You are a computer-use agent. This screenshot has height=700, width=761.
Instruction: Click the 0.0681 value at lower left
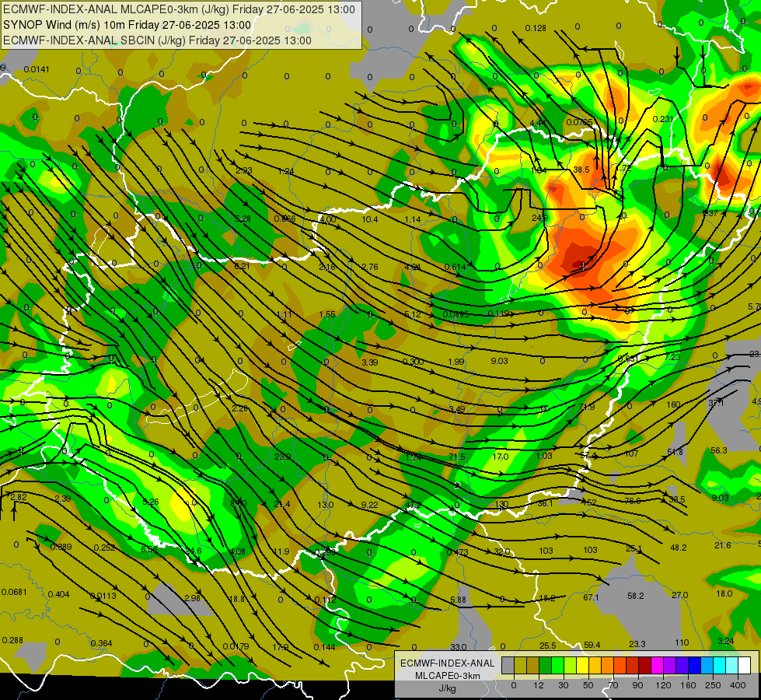[14, 592]
